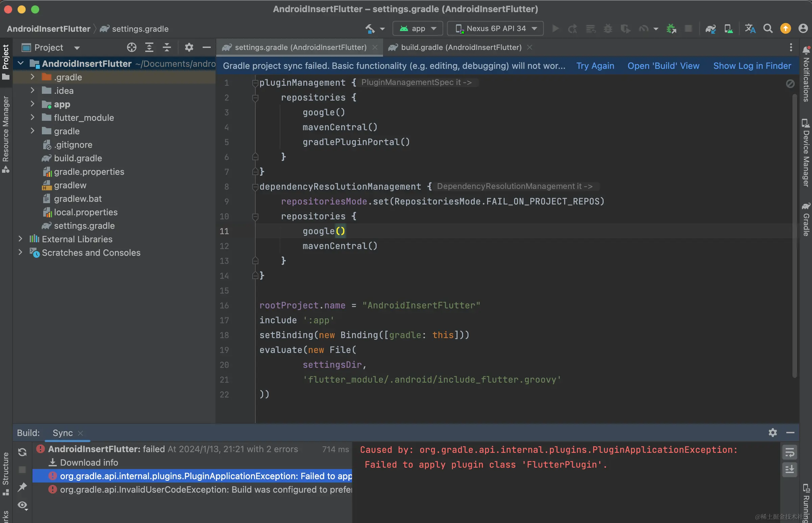This screenshot has width=812, height=523.
Task: Collapse all nodes in Project panel
Action: (167, 48)
